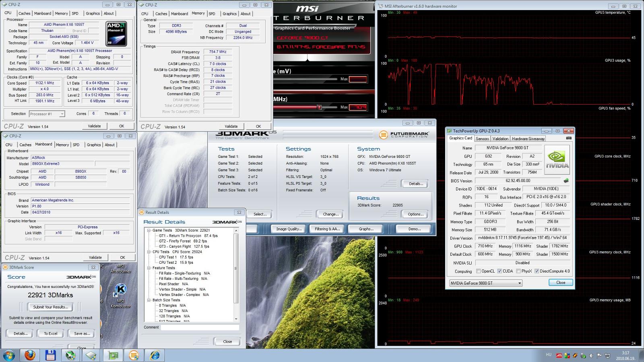The image size is (644, 362).
Task: Click the Filtering & AA button
Action: point(327,229)
